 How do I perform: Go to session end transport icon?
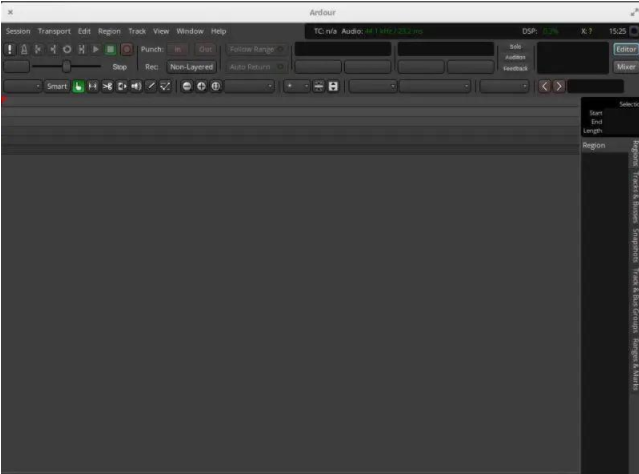(x=53, y=49)
